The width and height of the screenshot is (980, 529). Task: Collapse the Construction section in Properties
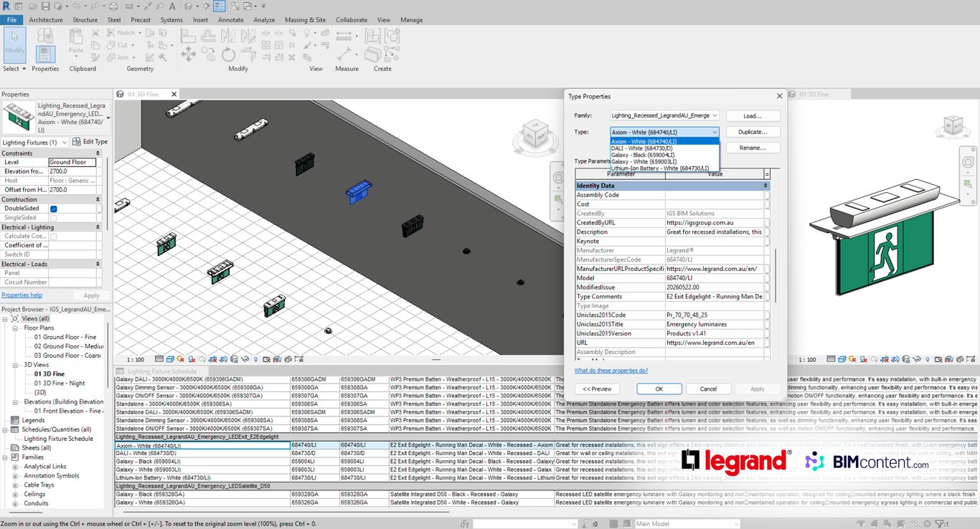[x=99, y=199]
